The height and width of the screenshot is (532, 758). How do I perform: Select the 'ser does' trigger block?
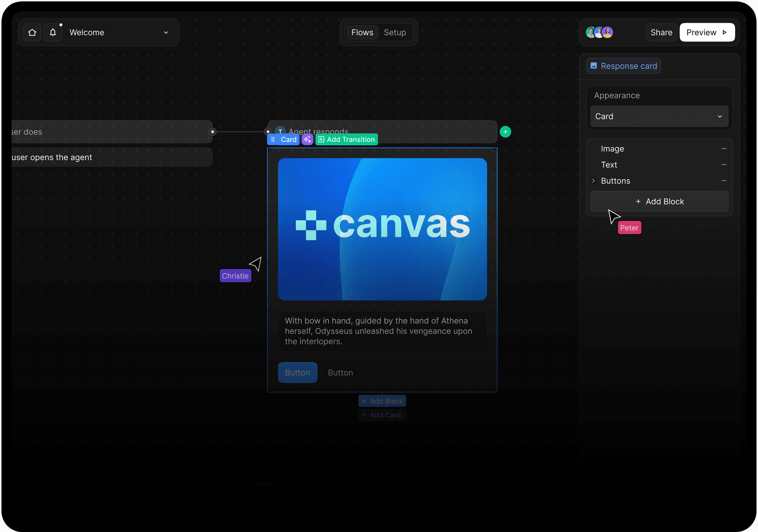pos(111,132)
